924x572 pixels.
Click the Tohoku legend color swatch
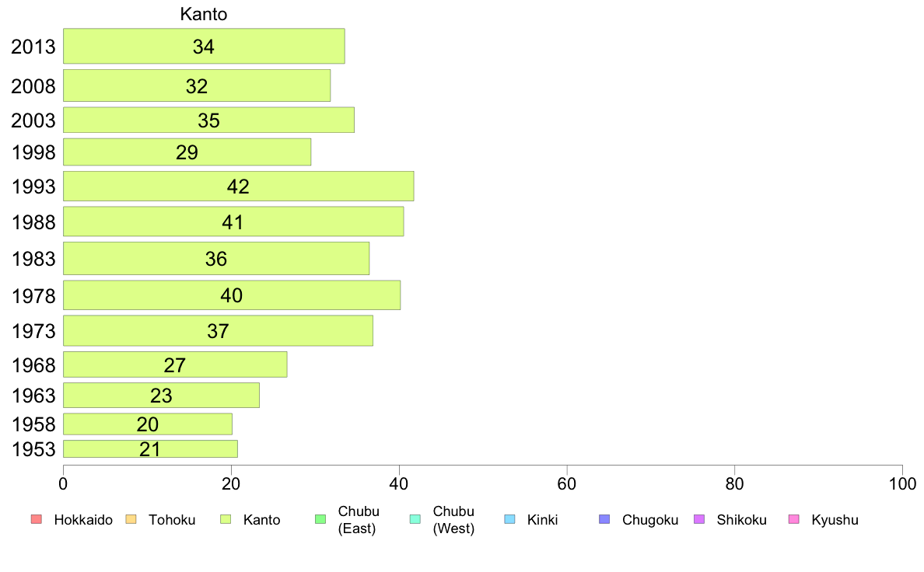(131, 519)
